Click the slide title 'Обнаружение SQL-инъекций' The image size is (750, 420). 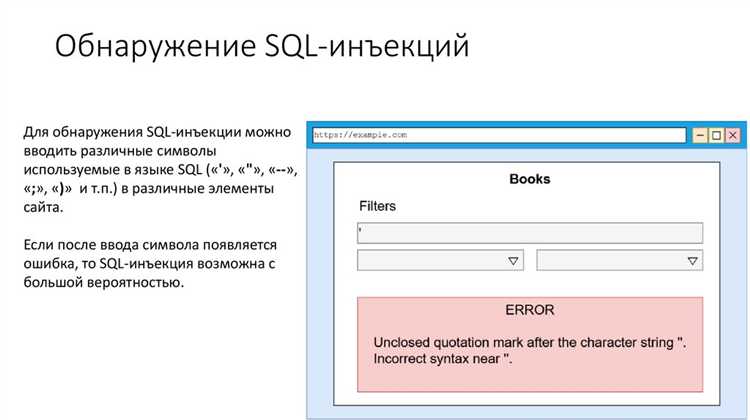(x=261, y=45)
